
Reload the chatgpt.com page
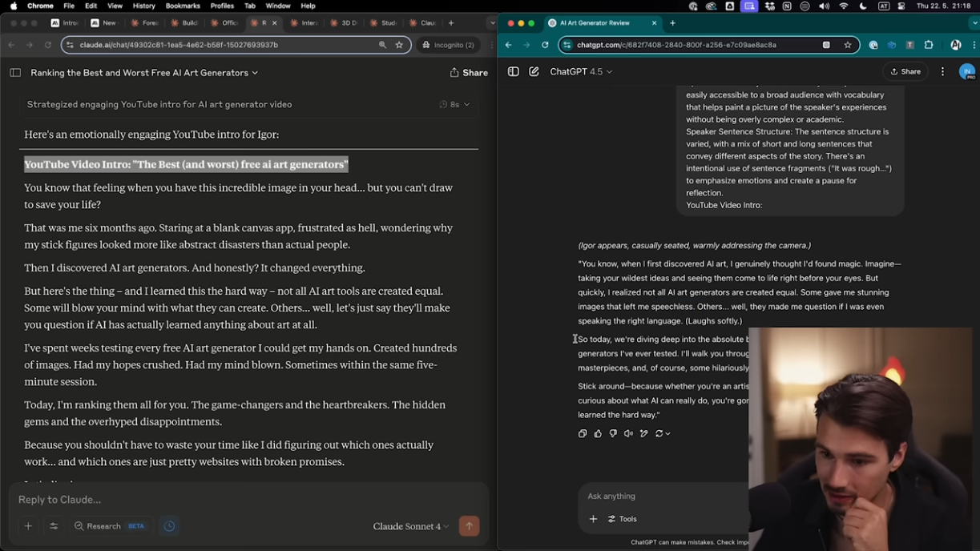point(545,45)
